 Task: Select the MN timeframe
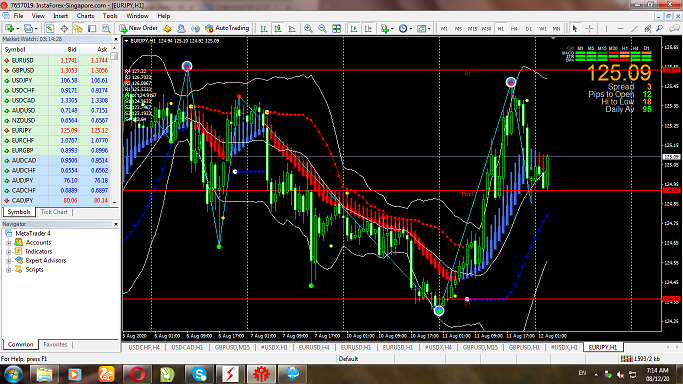[556, 28]
